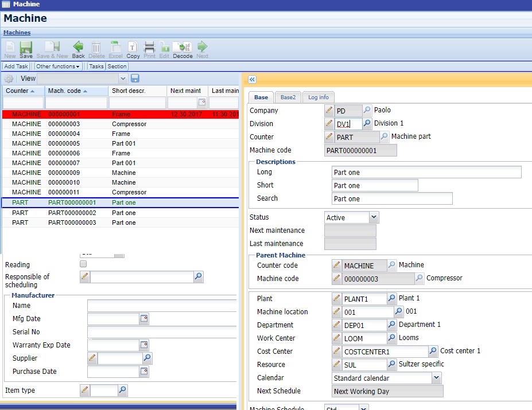Open the Machines breadcrumb link
This screenshot has height=410, width=532.
17,33
